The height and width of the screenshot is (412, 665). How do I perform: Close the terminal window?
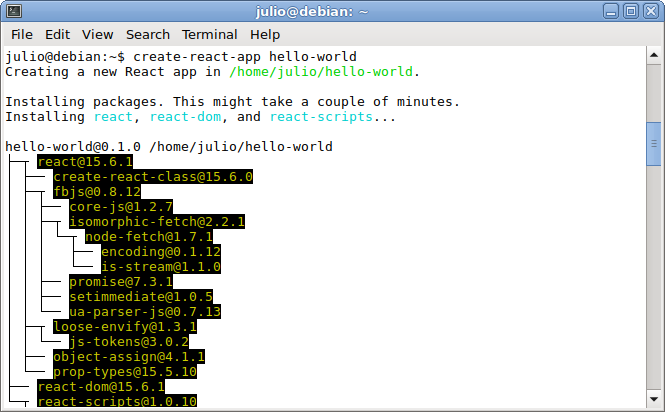point(651,11)
